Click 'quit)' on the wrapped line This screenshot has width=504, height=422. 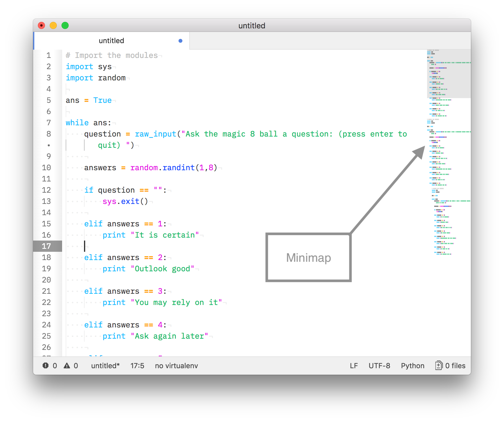point(109,145)
